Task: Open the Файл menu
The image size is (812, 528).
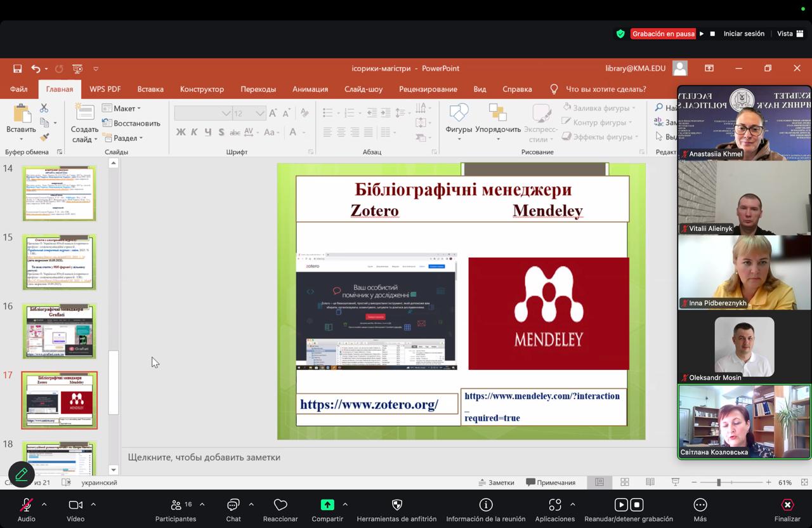Action: (18, 89)
